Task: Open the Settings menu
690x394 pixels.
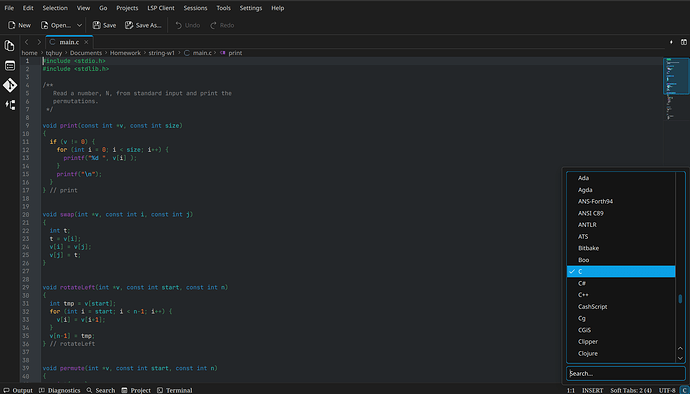Action: tap(251, 8)
